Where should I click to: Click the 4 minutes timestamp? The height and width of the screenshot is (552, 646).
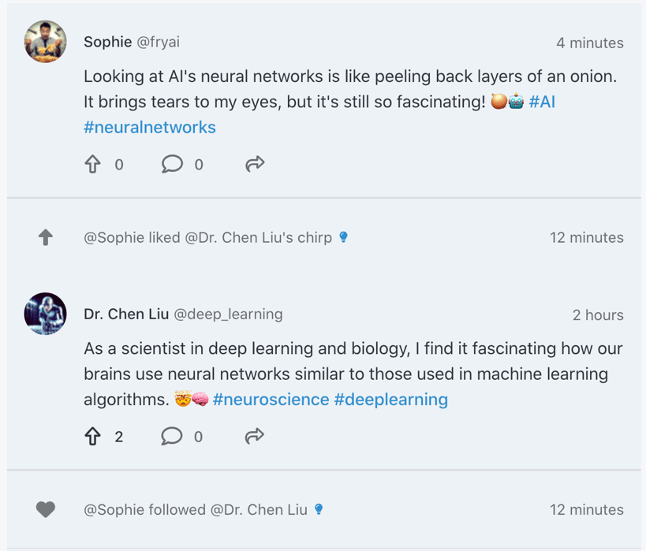tap(590, 43)
